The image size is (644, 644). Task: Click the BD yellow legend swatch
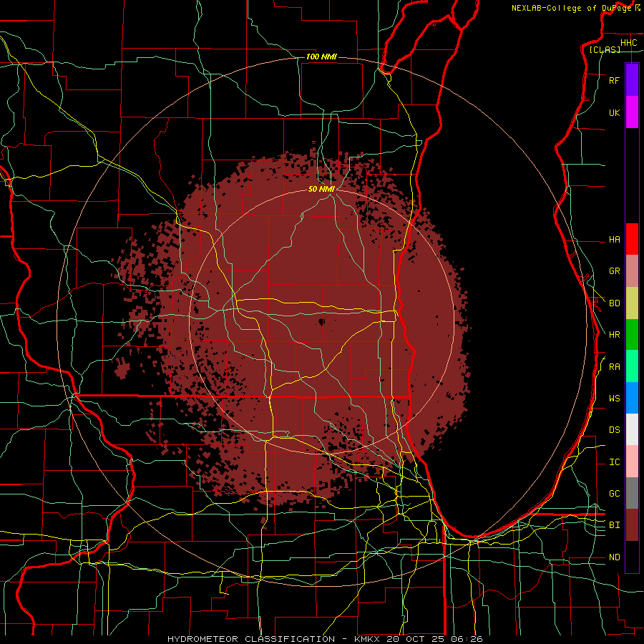632,303
